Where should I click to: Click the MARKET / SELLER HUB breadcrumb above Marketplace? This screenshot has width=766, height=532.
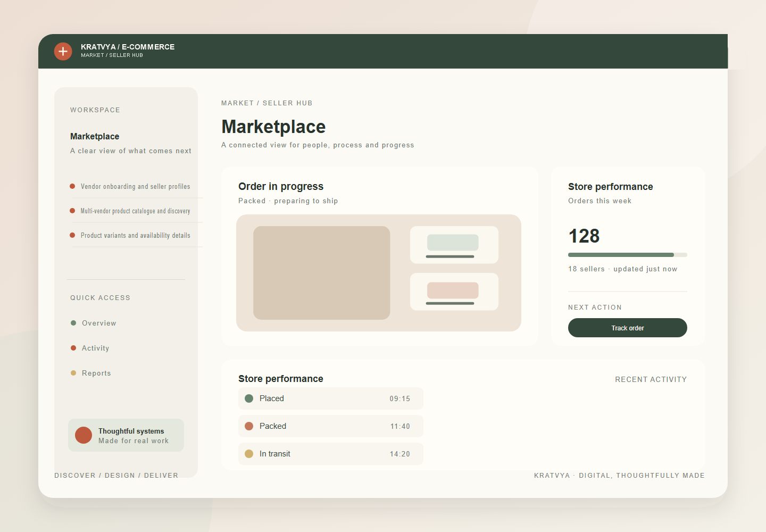pos(267,103)
